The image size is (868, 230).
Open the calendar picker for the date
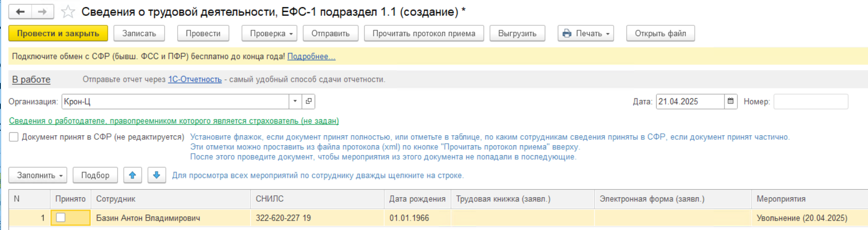[730, 101]
